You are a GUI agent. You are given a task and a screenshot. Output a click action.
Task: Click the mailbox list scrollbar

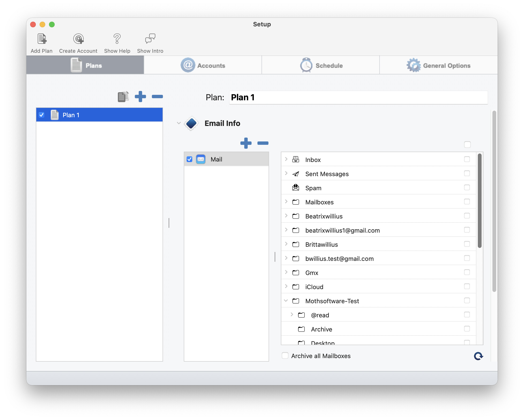tap(479, 201)
